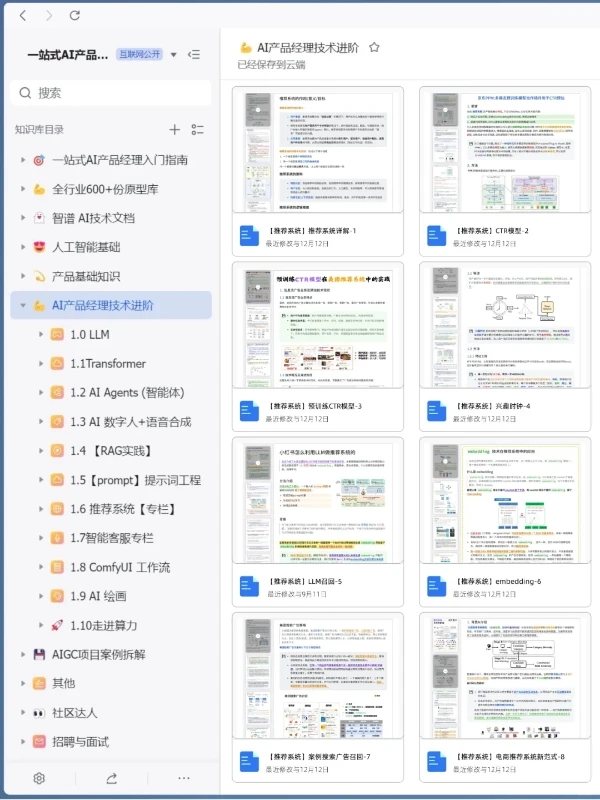Expand 智谱 AI技术文档 node
600x800 pixels.
coord(22,218)
